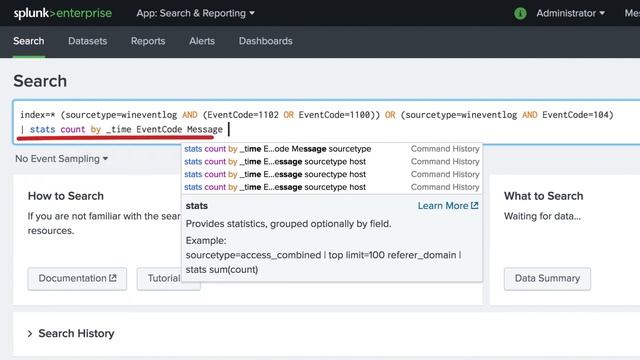Viewport: 640px width, 360px height.
Task: Click the 'stats' command heading in help panel
Action: click(x=197, y=206)
